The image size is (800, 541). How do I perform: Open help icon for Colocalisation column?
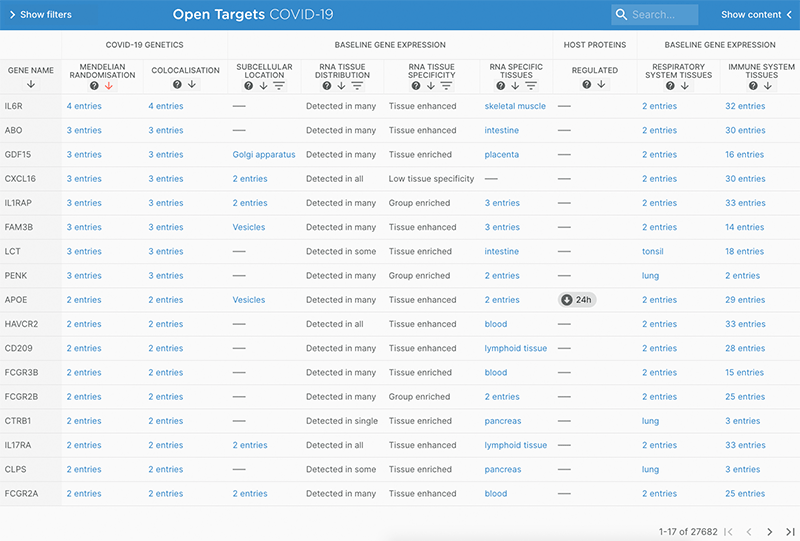tap(177, 84)
